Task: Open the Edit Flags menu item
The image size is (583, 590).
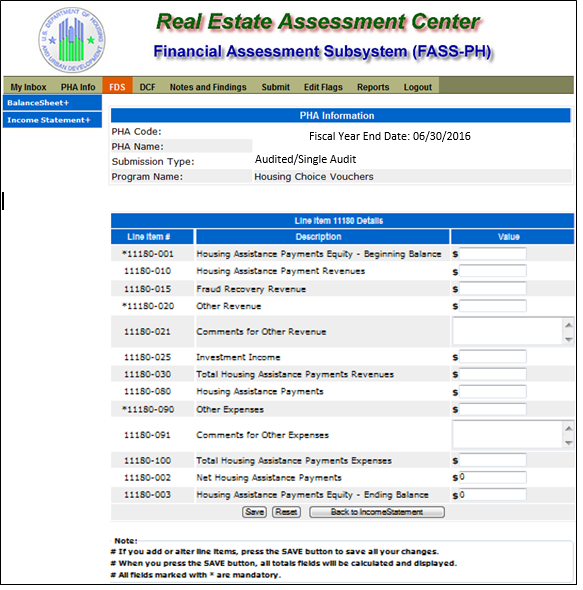Action: (323, 87)
